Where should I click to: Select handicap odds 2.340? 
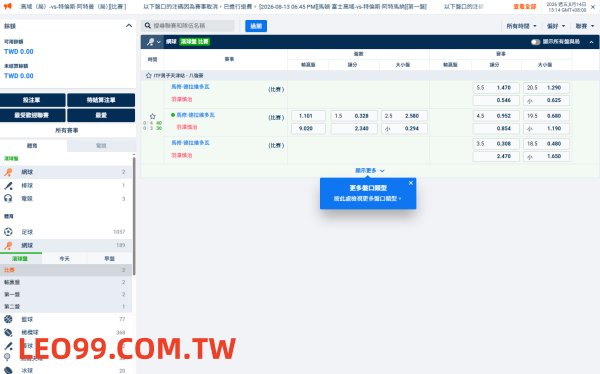tap(354, 129)
